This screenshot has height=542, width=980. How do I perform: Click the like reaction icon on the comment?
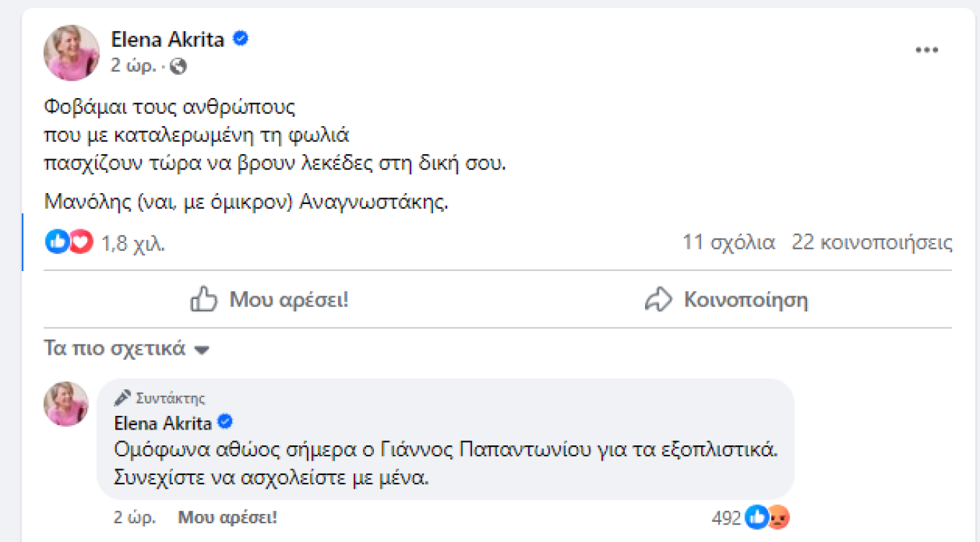[x=757, y=517]
